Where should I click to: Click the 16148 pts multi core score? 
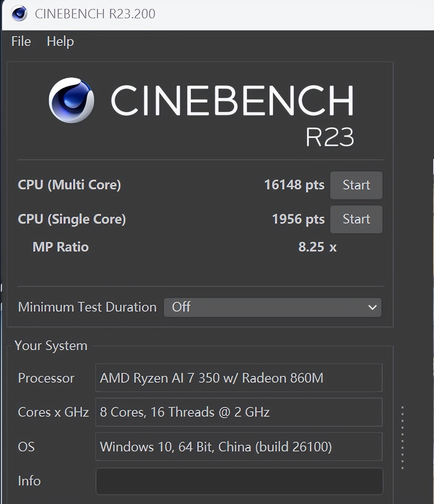[x=294, y=185]
